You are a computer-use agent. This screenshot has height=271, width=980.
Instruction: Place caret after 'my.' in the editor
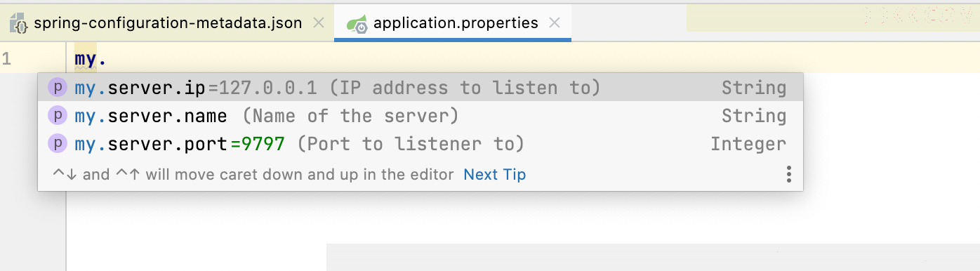(107, 60)
